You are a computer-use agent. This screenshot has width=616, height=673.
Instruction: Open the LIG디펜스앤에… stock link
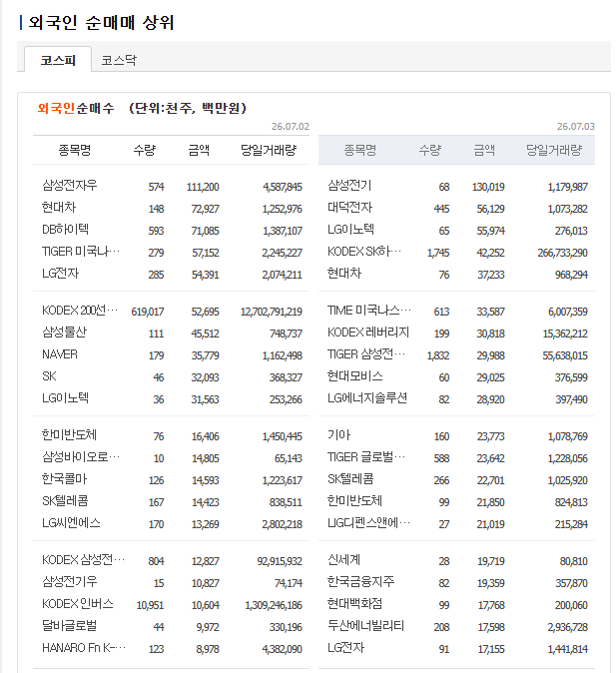point(368,523)
